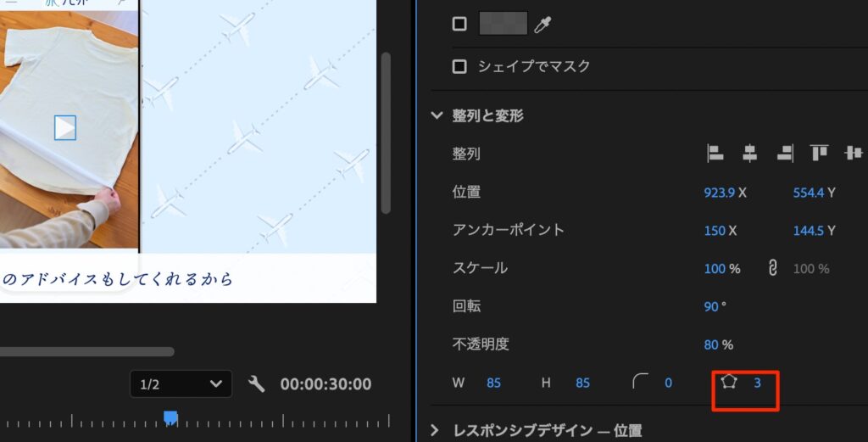Click the align left icon
Viewport: 868px width, 442px height.
715,154
